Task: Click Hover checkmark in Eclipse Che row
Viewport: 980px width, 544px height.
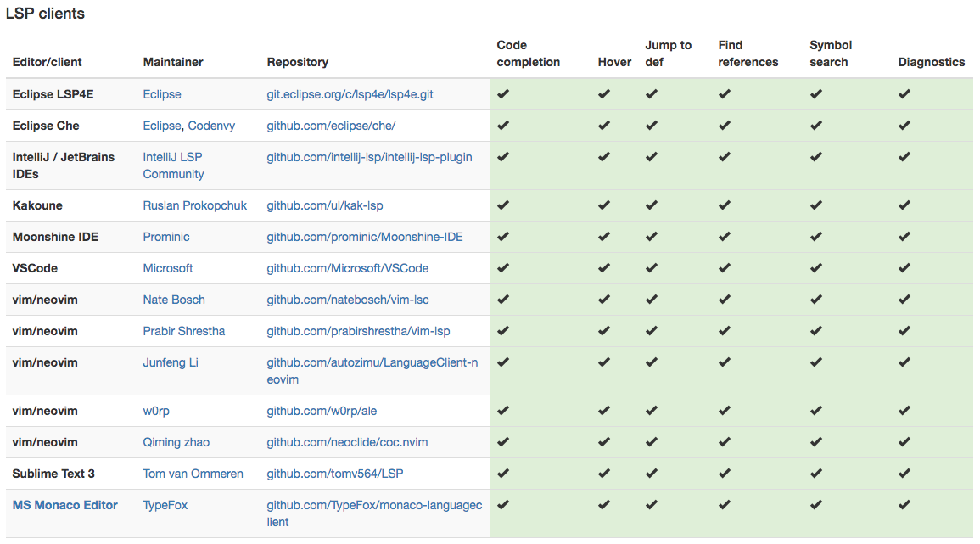Action: pyautogui.click(x=604, y=125)
